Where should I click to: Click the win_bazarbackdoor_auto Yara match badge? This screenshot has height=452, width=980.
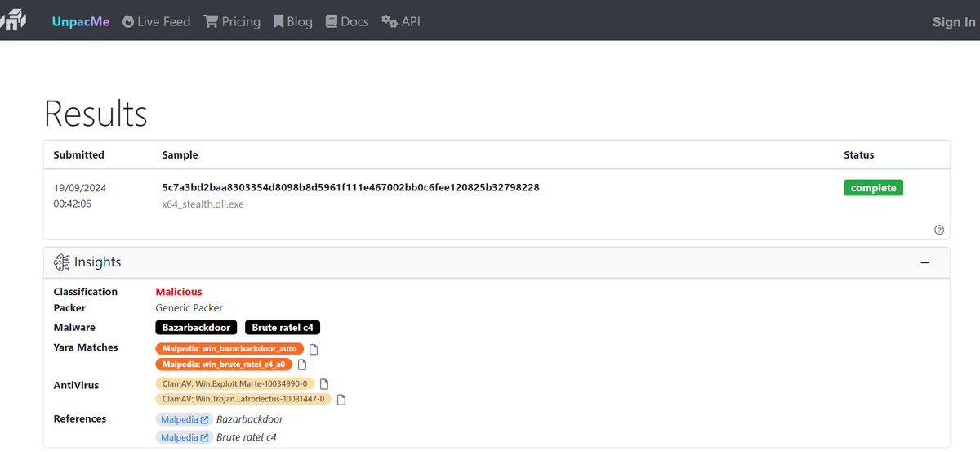(229, 349)
